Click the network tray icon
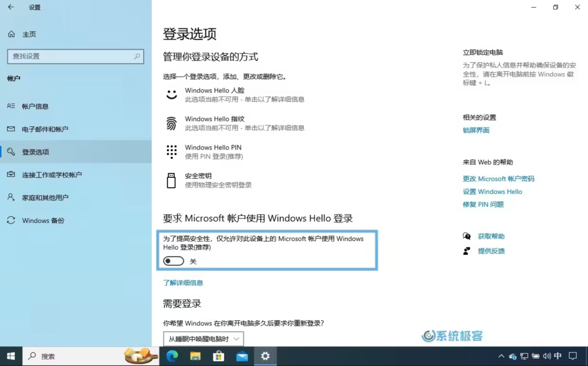This screenshot has height=366, width=588. (524, 356)
